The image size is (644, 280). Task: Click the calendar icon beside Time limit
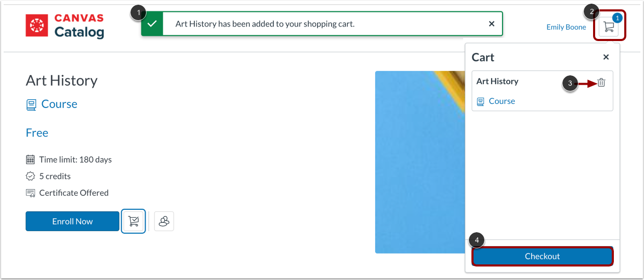click(x=30, y=159)
